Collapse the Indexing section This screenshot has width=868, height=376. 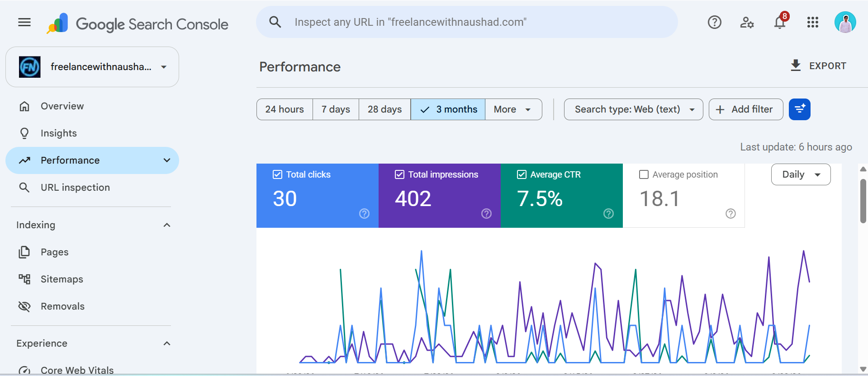pyautogui.click(x=167, y=225)
